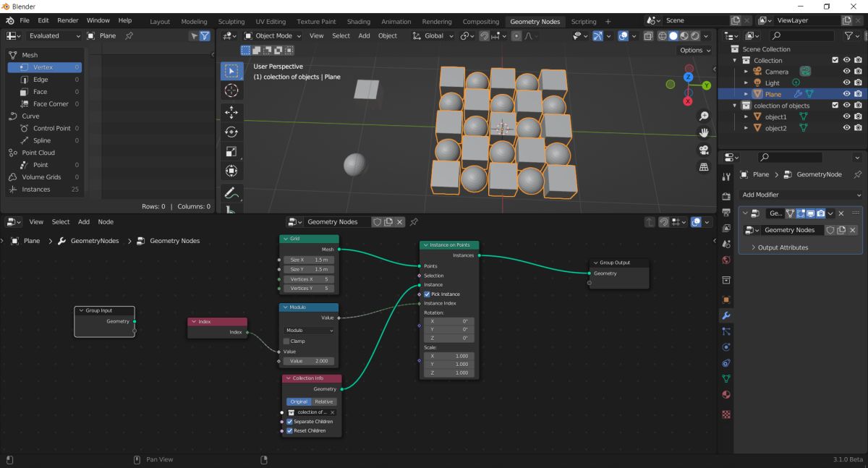Screen dimensions: 868x468
Task: Open the node editor Add menu
Action: 84,222
